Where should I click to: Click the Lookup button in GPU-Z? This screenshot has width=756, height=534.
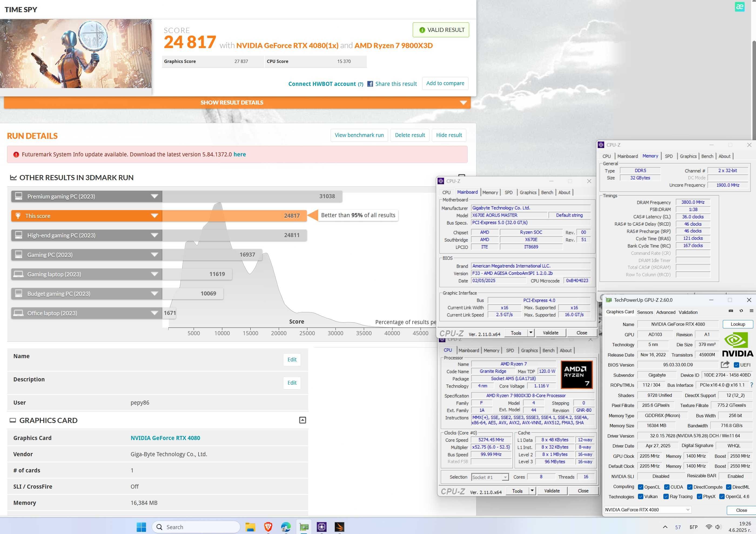pyautogui.click(x=738, y=324)
